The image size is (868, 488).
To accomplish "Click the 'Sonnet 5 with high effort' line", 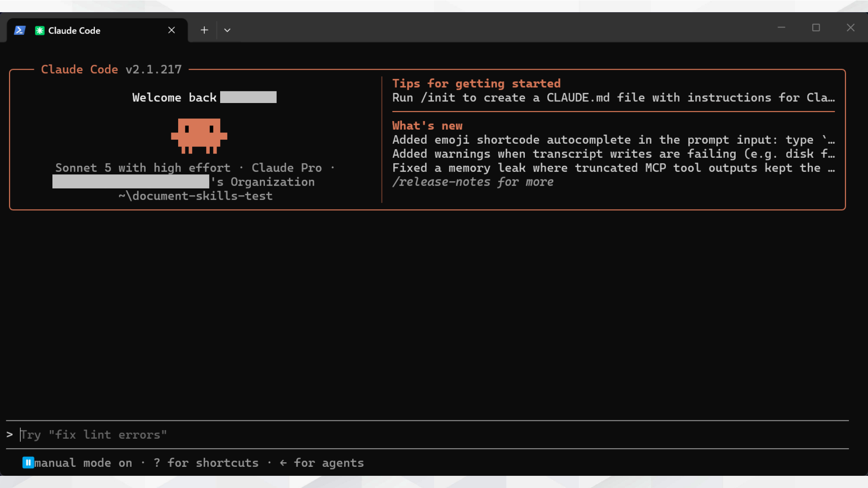I will click(x=143, y=168).
